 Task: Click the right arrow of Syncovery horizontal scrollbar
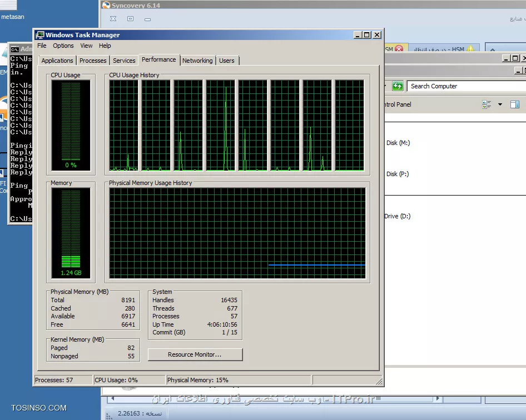(437, 398)
